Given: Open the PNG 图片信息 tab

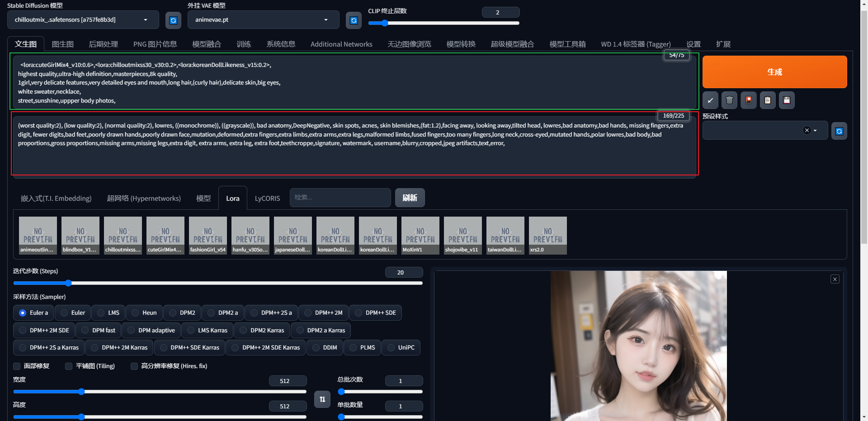Looking at the screenshot, I should [x=155, y=44].
